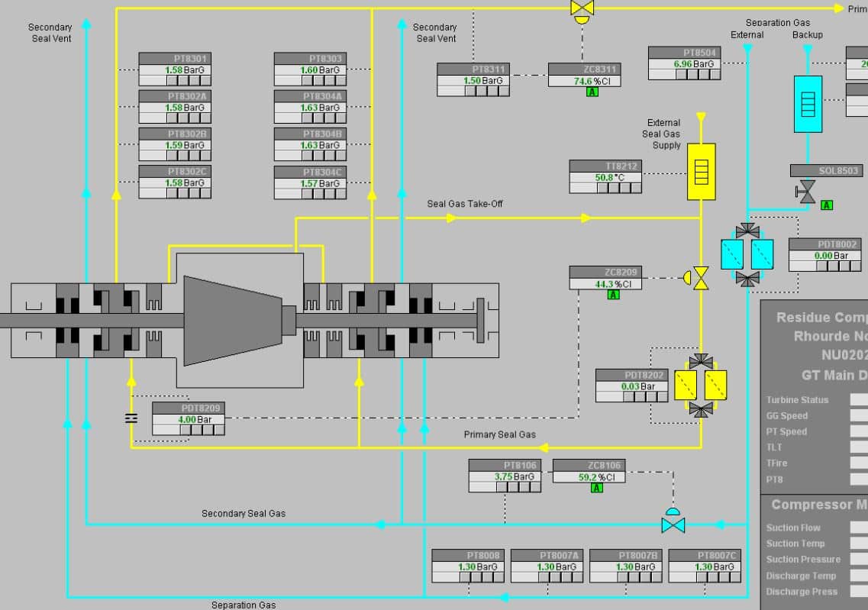Click the orifice symbol left of PDT8209

(x=131, y=418)
